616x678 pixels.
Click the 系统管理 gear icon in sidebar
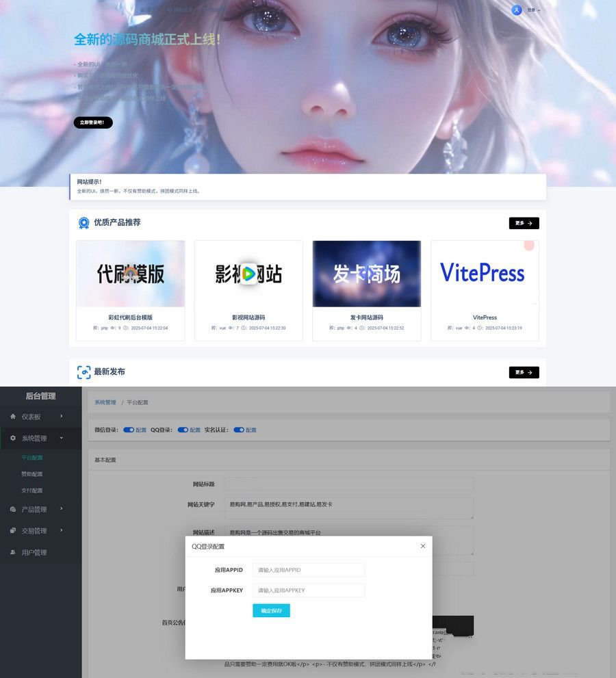click(13, 438)
